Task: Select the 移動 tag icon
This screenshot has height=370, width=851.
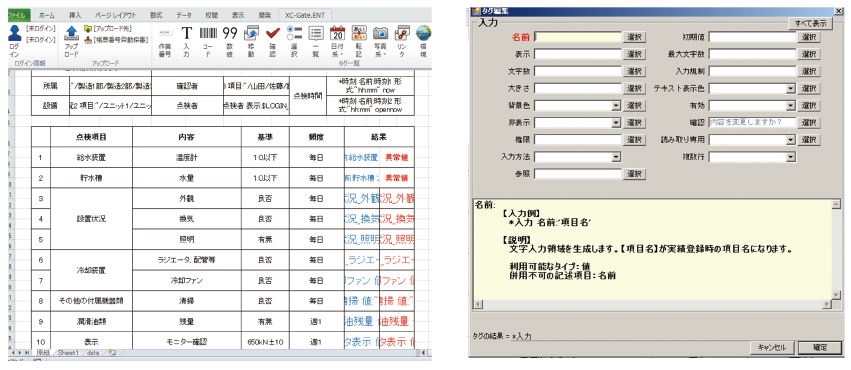Action: pos(251,34)
